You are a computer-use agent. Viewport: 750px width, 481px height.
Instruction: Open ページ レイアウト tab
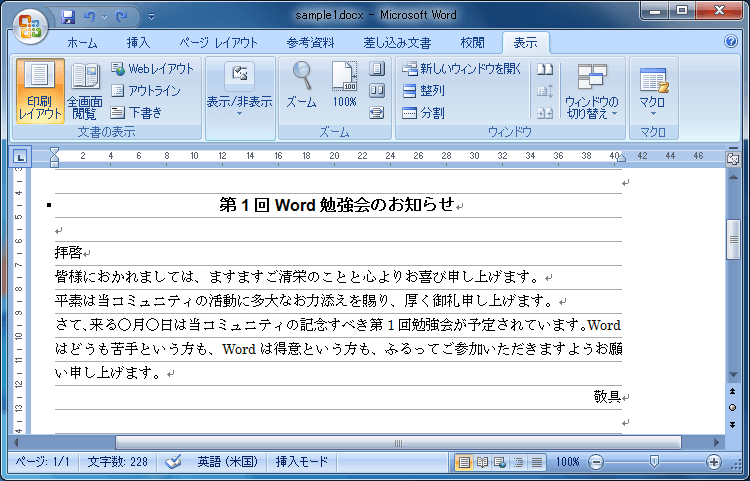219,43
